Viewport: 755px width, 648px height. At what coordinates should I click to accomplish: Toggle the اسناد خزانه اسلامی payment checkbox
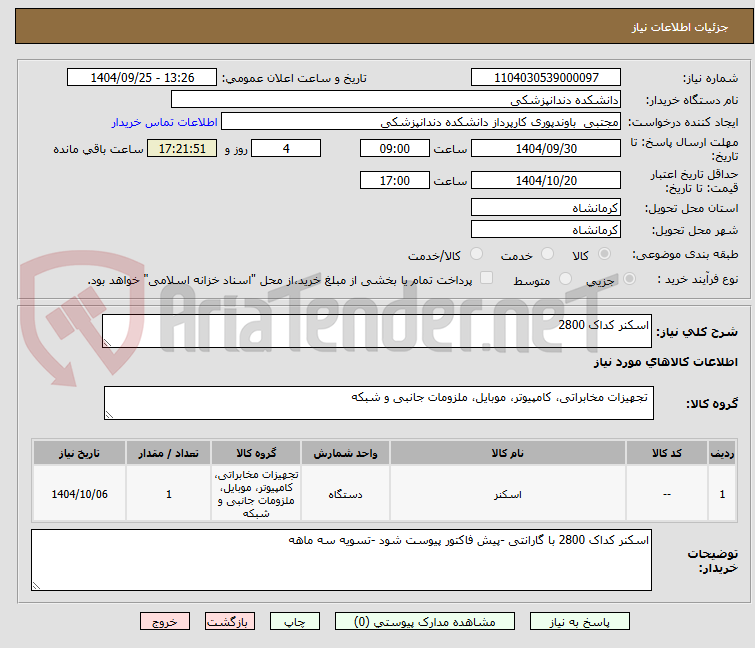(x=487, y=278)
